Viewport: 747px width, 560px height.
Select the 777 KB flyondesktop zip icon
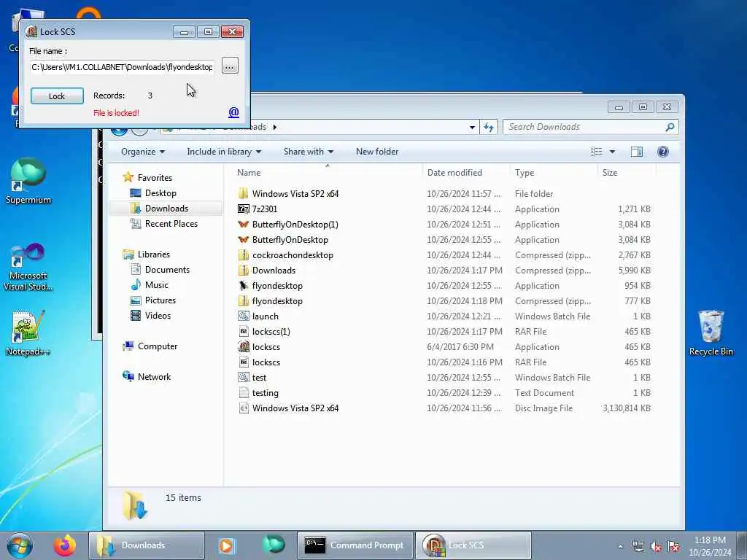click(x=243, y=300)
